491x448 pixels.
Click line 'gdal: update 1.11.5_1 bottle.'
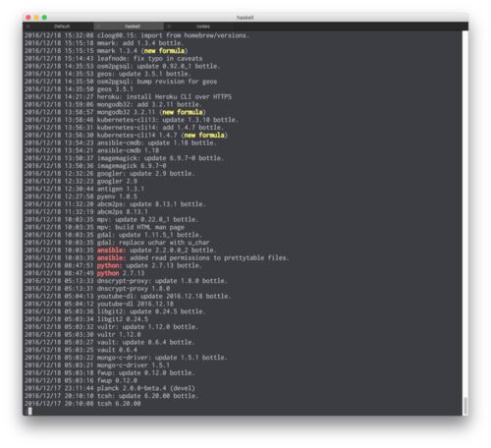[x=149, y=235]
